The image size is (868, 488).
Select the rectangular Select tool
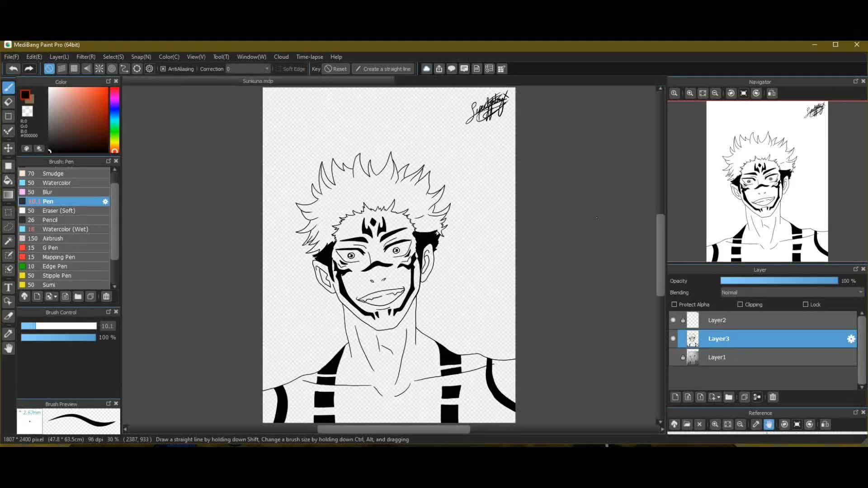(x=8, y=212)
